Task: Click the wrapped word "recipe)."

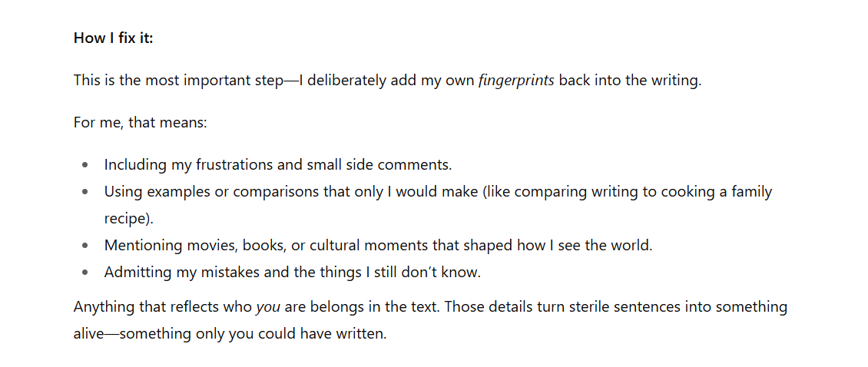Action: click(x=129, y=218)
